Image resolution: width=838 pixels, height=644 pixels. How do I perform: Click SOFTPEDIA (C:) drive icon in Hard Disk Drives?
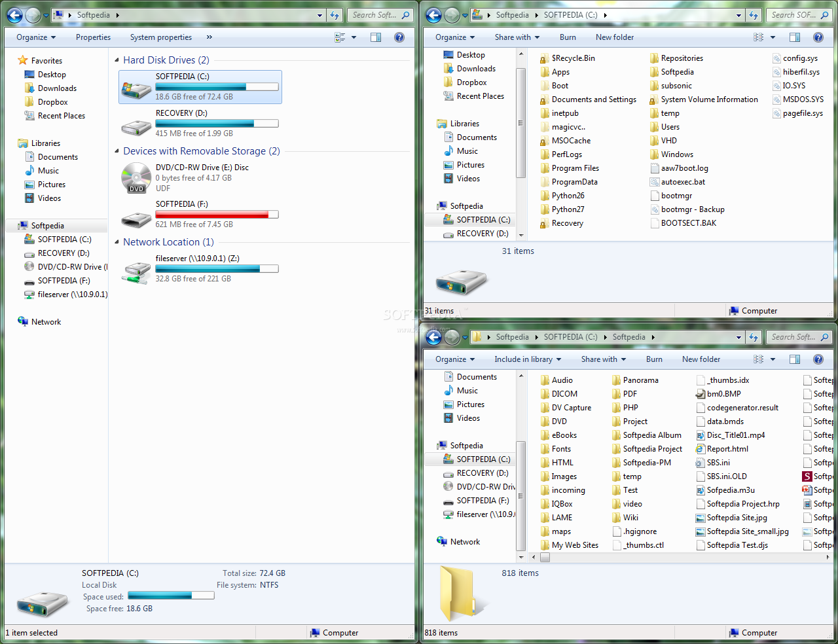click(136, 89)
